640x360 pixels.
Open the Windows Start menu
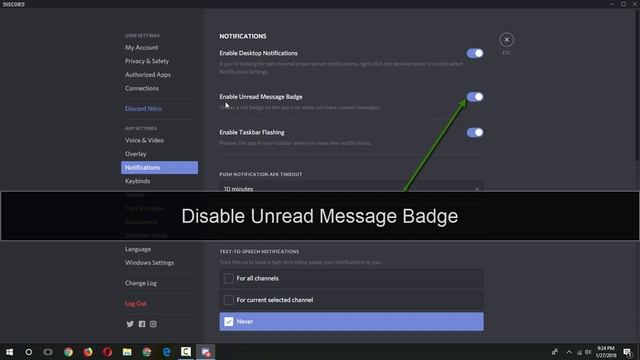coord(9,352)
